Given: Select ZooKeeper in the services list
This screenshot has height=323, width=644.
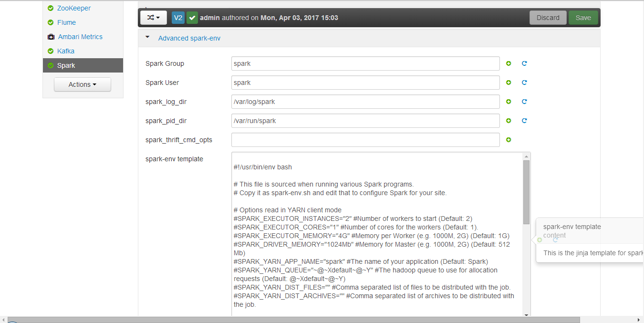Looking at the screenshot, I should coord(74,8).
